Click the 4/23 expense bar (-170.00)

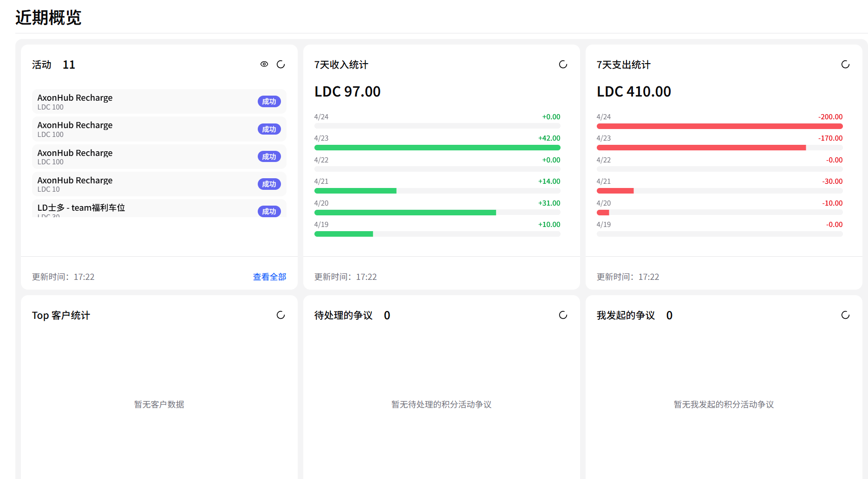click(x=701, y=148)
